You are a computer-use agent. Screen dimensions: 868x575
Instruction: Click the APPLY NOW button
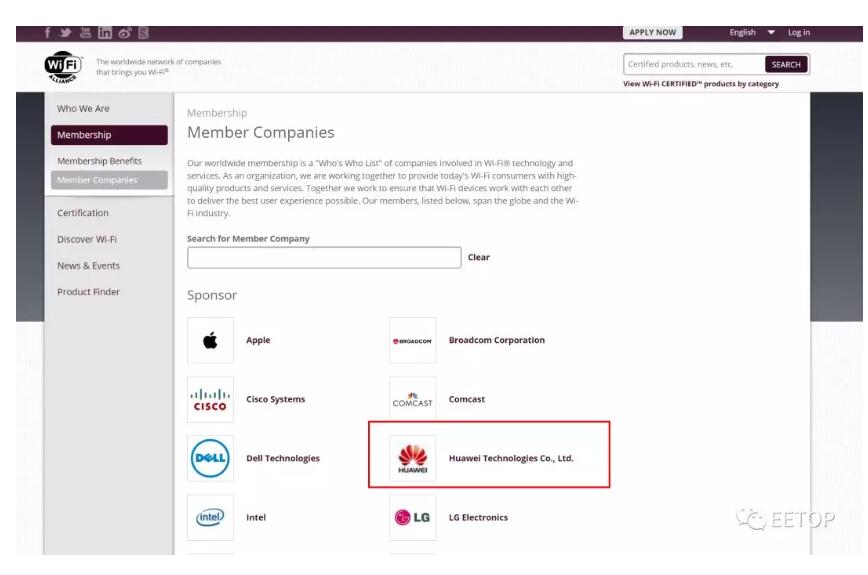tap(653, 33)
